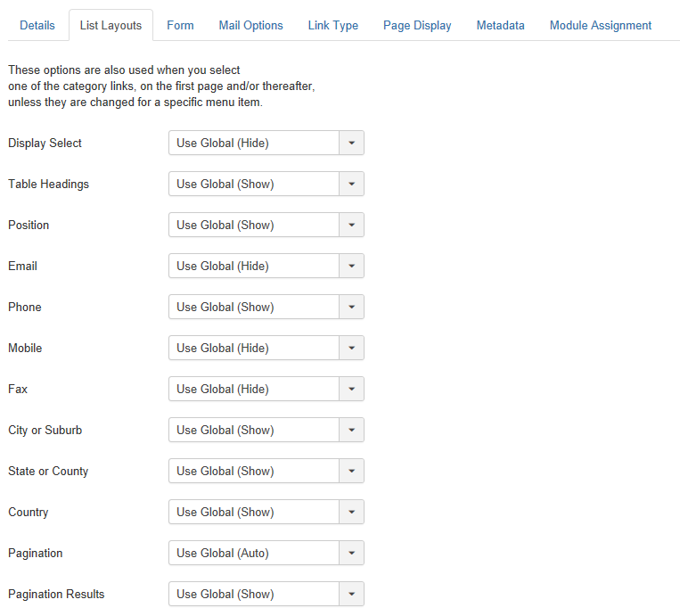Open the Details tab
Viewport: 680px width, 616px height.
tap(37, 25)
